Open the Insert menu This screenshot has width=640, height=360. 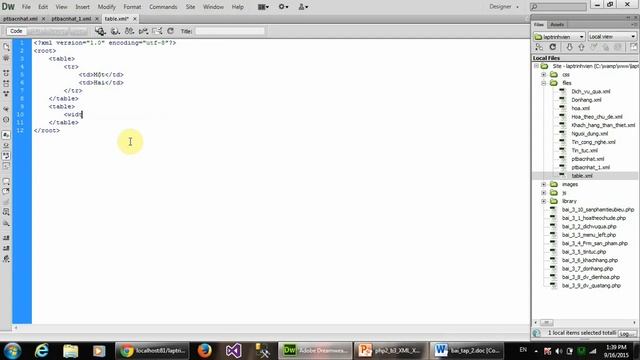[82, 7]
